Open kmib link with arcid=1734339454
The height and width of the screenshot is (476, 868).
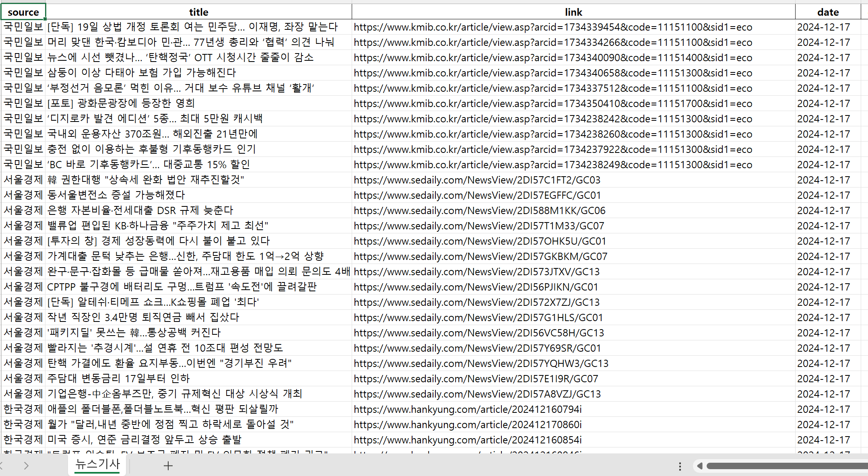[x=553, y=27]
